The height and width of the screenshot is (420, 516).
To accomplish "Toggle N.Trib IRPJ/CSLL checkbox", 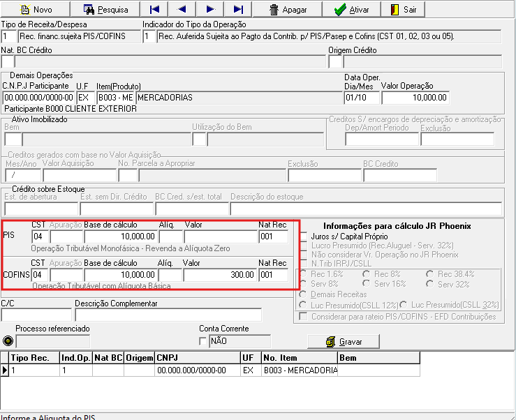I will click(x=304, y=264).
